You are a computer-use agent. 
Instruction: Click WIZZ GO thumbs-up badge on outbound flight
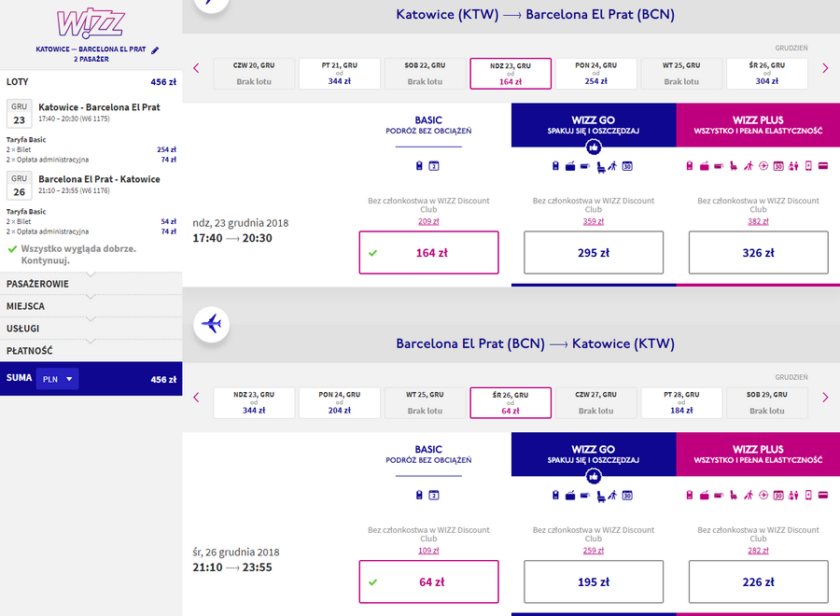(593, 147)
